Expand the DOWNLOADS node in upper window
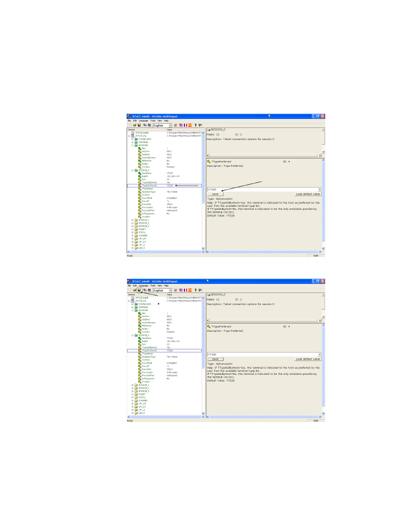Image resolution: width=411 pixels, height=532 pixels. click(x=132, y=139)
